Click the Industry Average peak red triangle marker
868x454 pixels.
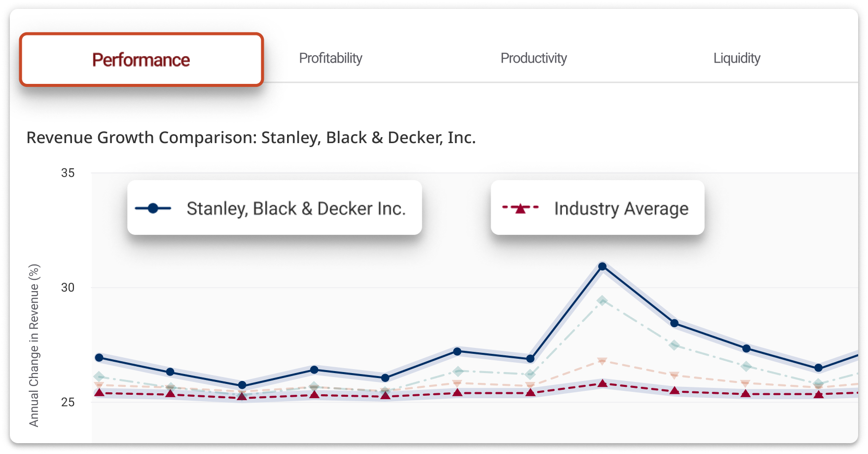click(x=602, y=383)
